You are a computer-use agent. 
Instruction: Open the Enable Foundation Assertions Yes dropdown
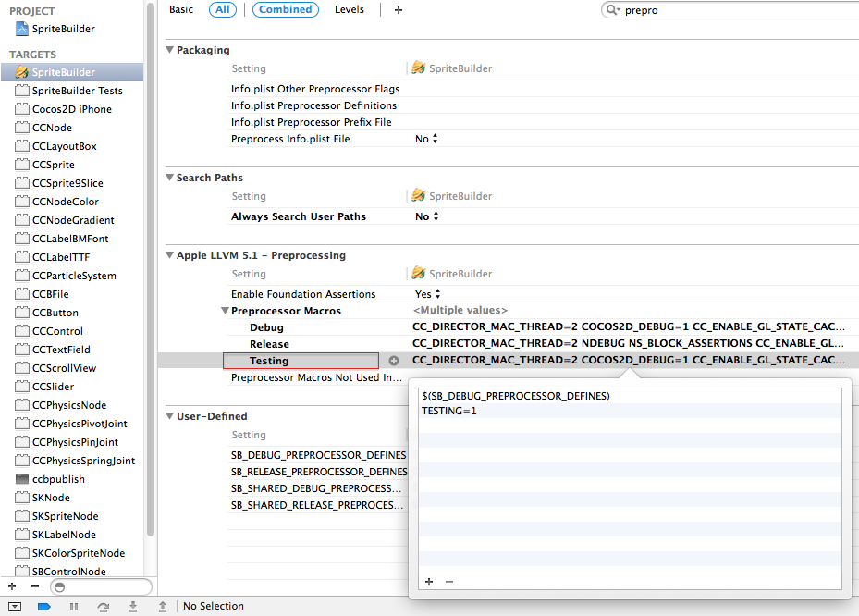[x=428, y=294]
